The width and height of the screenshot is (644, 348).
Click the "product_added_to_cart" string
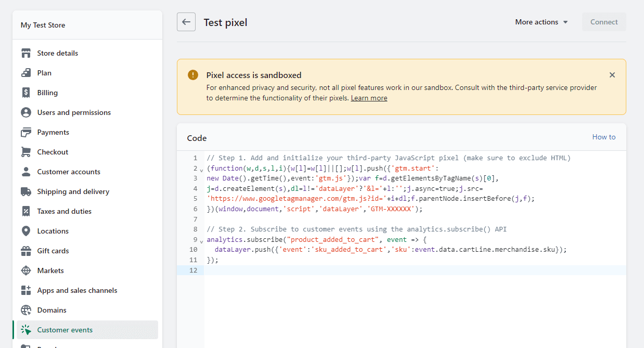click(333, 239)
